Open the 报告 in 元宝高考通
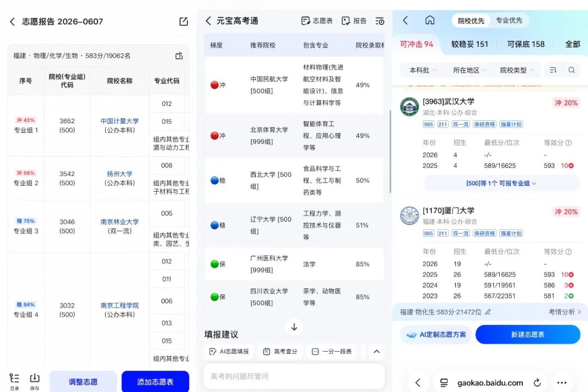This screenshot has width=588, height=392. pos(354,21)
